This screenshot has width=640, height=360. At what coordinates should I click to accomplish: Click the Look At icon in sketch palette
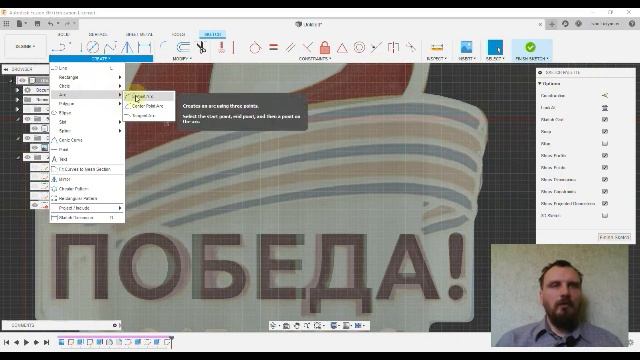click(605, 108)
